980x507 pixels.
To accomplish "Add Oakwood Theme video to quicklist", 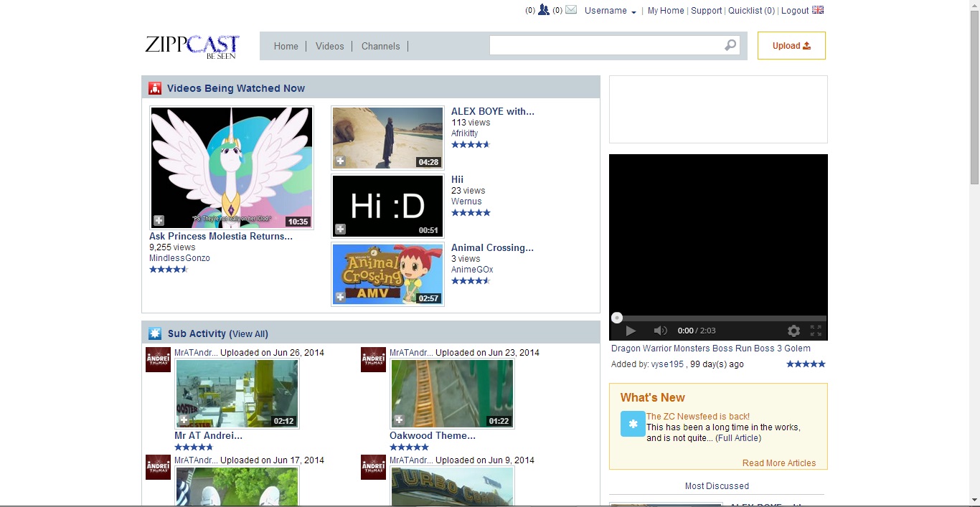I will pos(399,420).
